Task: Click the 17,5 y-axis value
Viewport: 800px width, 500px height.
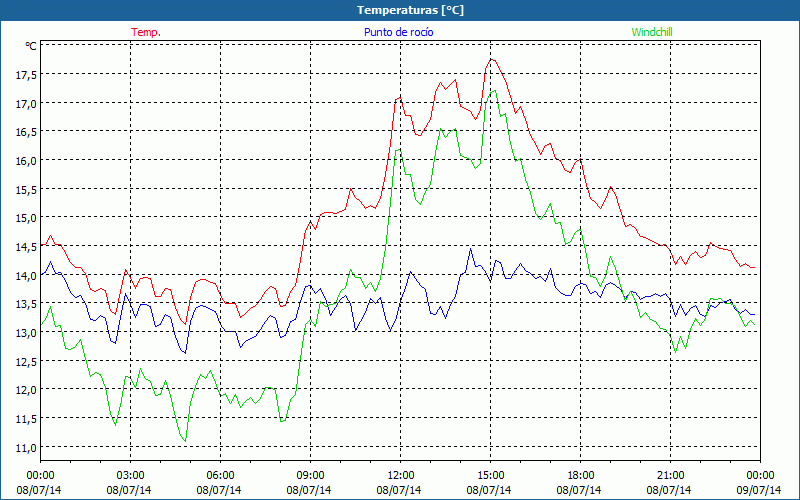Action: pos(26,75)
